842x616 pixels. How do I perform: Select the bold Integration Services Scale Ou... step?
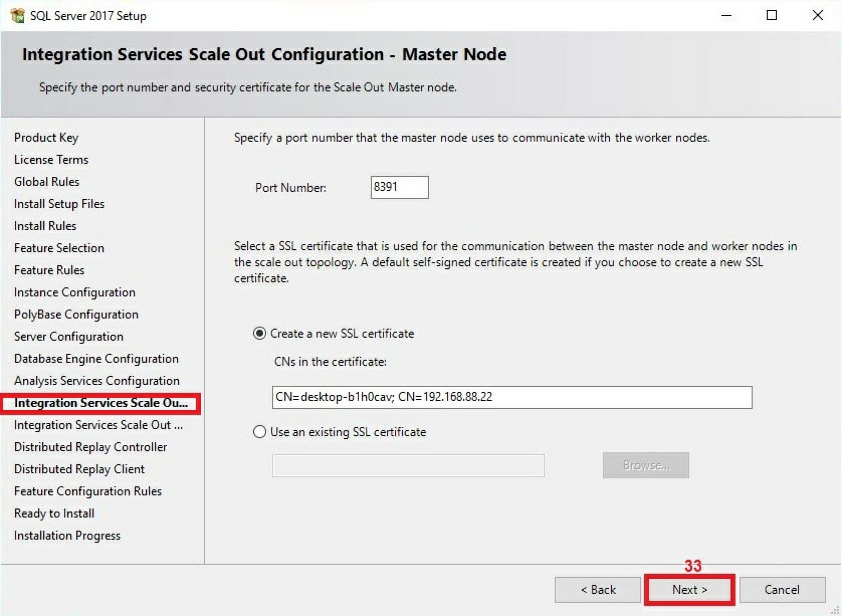tap(101, 403)
